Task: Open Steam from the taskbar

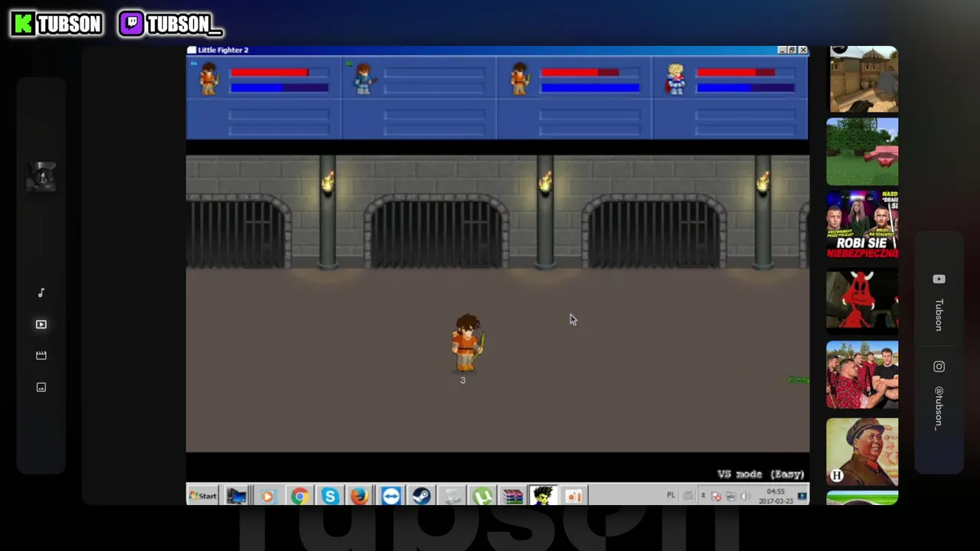Action: [421, 497]
